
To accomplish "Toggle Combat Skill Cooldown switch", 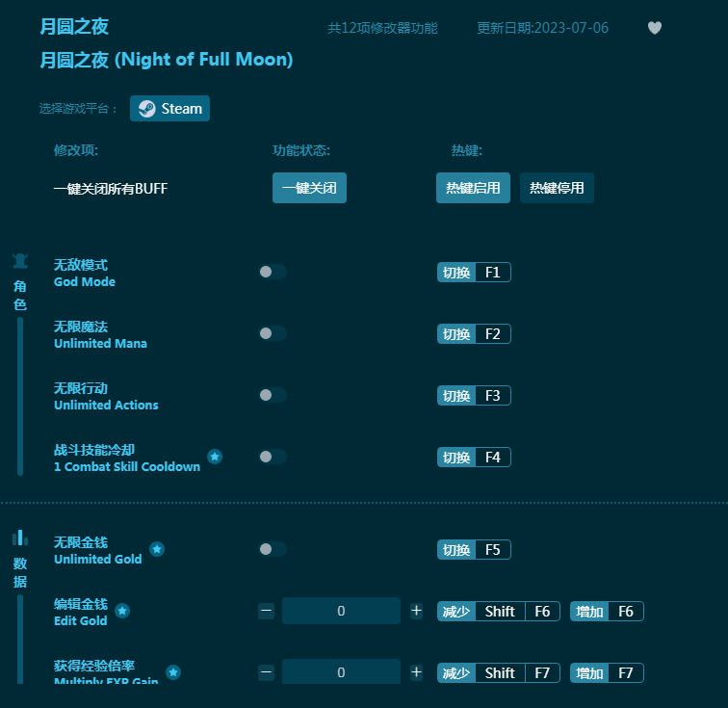I will point(273,457).
